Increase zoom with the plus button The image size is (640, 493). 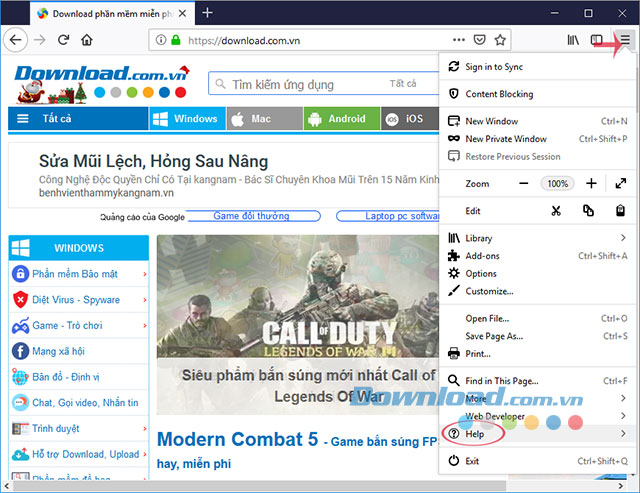591,184
